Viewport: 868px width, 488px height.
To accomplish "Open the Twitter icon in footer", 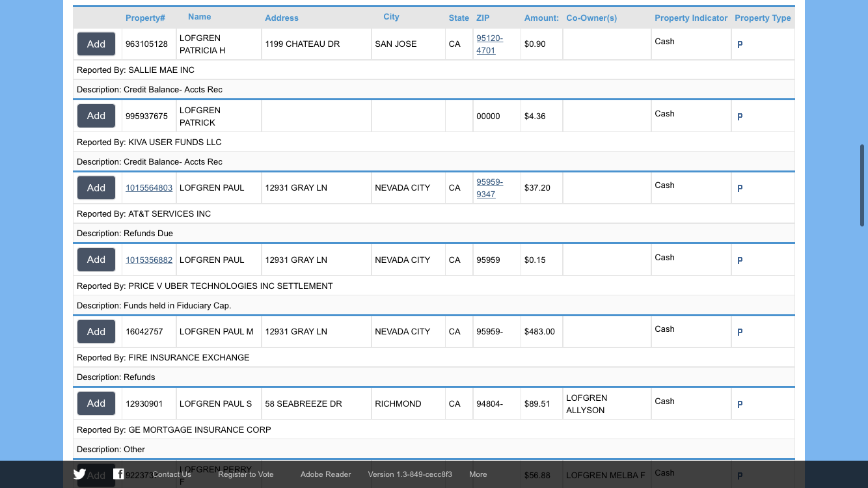I will [x=79, y=474].
